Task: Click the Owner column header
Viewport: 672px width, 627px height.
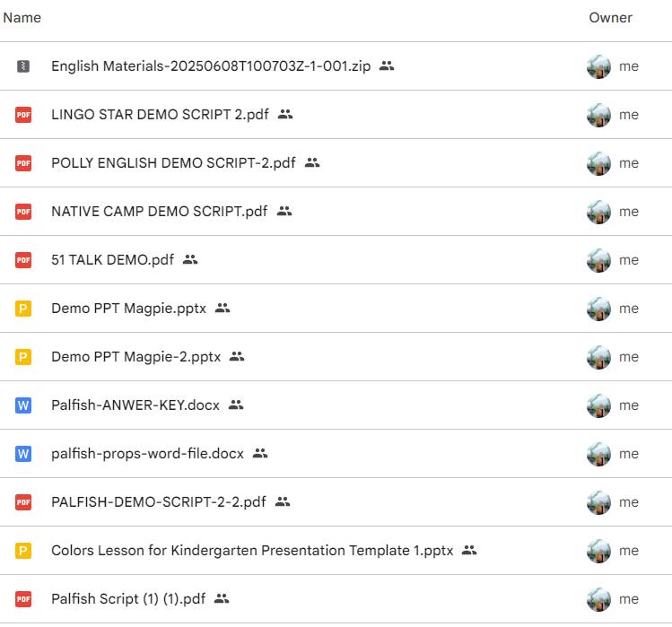Action: pyautogui.click(x=610, y=18)
